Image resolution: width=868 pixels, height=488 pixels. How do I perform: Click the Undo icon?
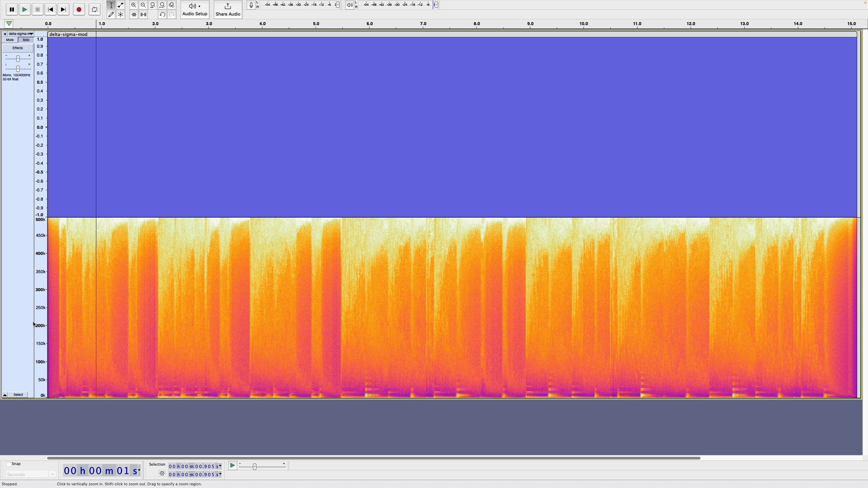point(162,14)
